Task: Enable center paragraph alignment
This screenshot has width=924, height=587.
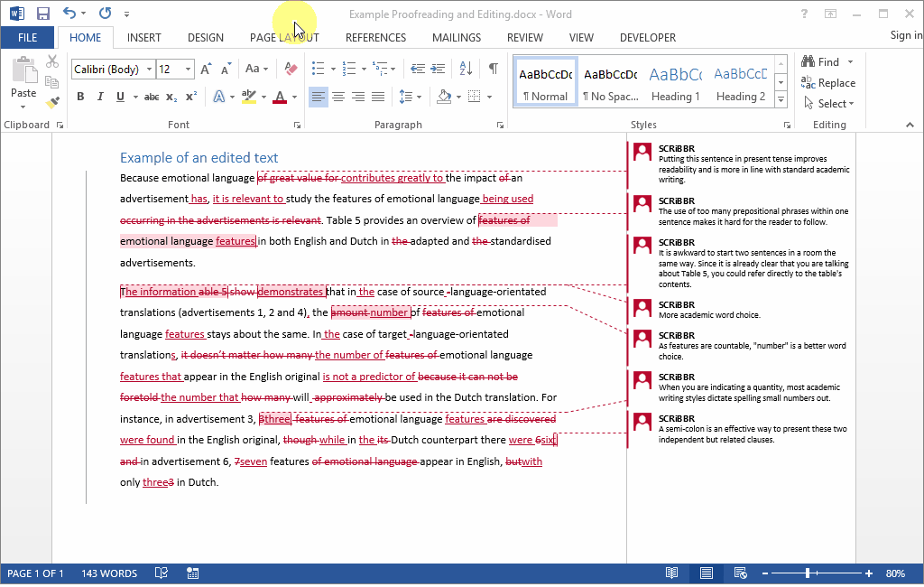Action: [338, 96]
